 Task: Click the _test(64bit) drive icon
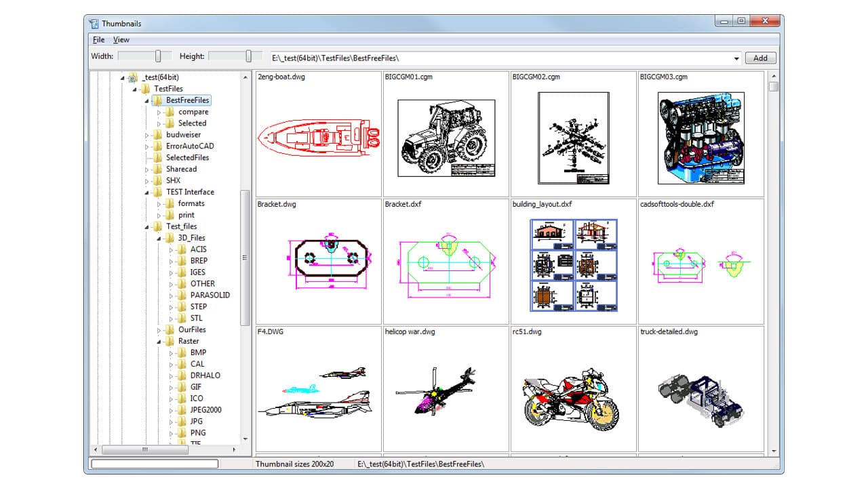(132, 77)
